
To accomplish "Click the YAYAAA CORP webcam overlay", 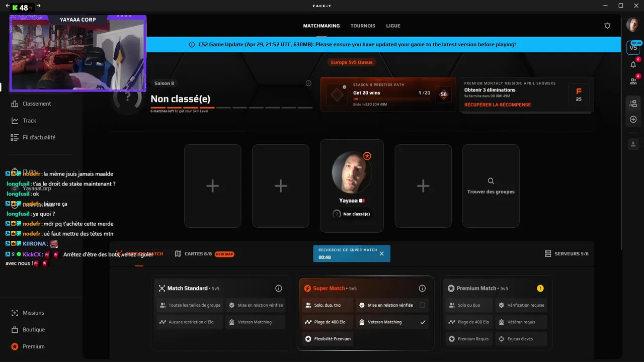I will 78,53.
